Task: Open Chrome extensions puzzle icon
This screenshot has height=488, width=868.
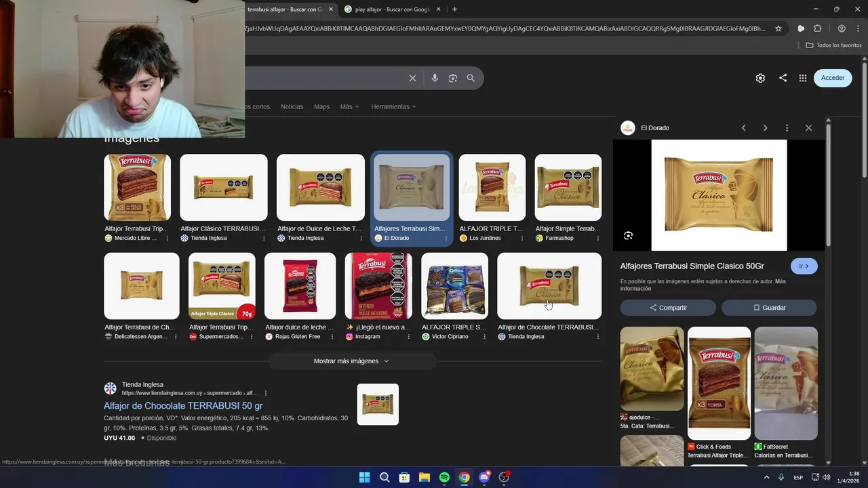Action: [x=817, y=28]
